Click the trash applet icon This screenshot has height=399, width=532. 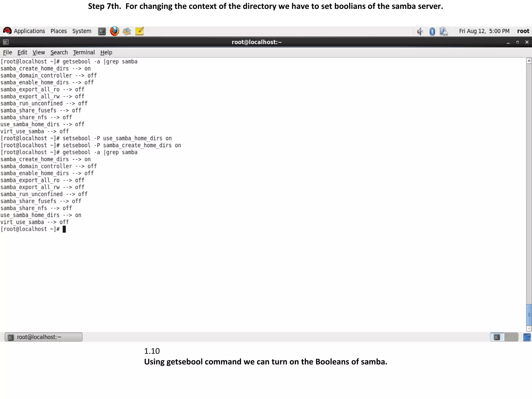point(527,337)
